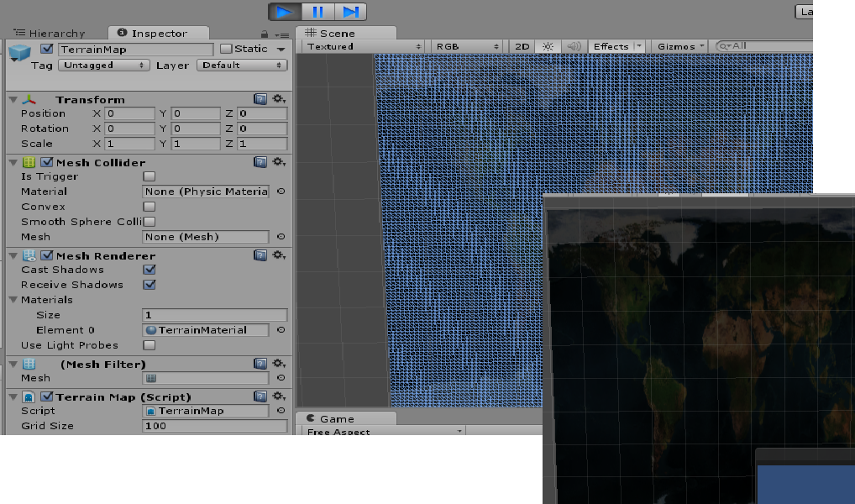Click the Effects button in the Scene toolbar
Image resolution: width=855 pixels, height=504 pixels.
pos(612,46)
